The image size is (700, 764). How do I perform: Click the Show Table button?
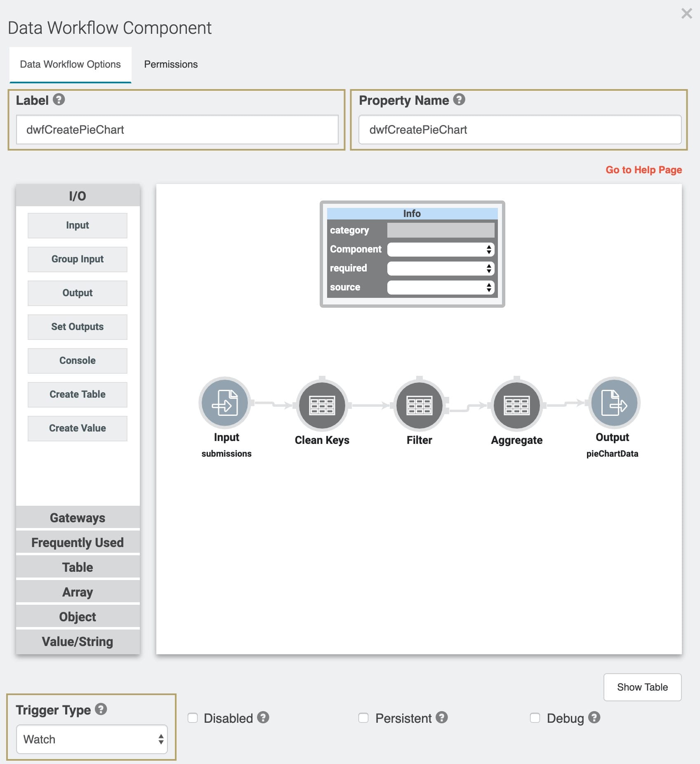(642, 687)
